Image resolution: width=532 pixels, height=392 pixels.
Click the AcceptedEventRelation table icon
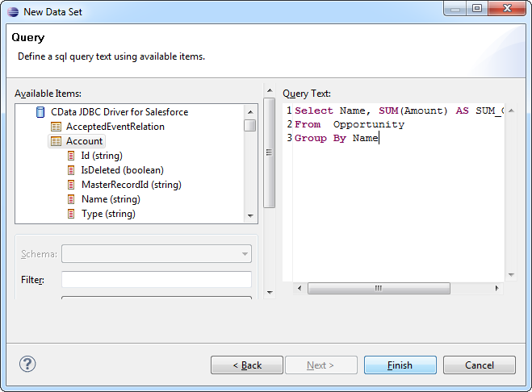(56, 127)
